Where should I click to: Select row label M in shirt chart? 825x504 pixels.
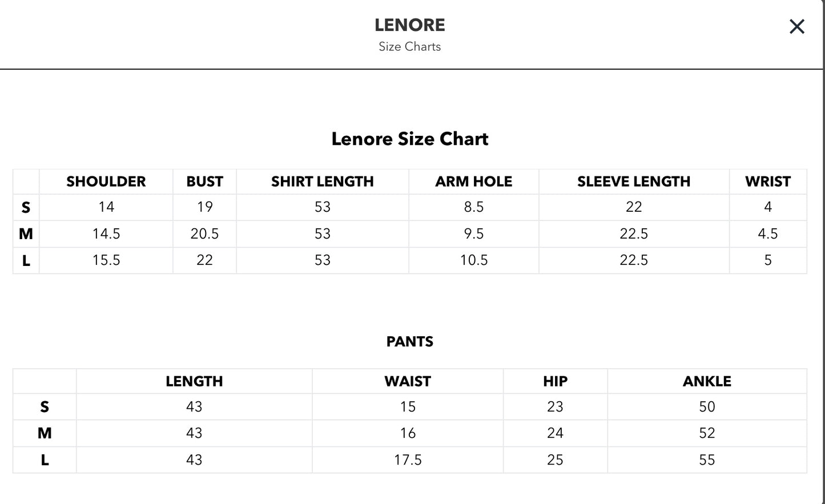click(26, 233)
